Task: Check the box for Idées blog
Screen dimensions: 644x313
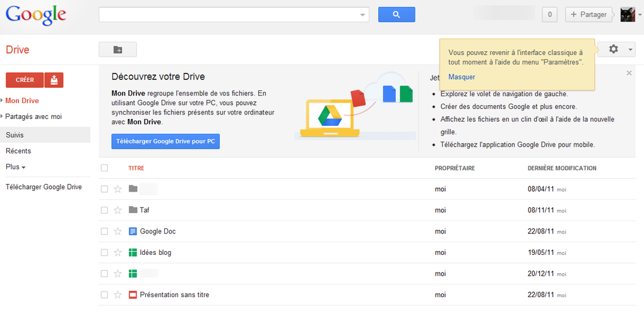Action: click(x=104, y=252)
